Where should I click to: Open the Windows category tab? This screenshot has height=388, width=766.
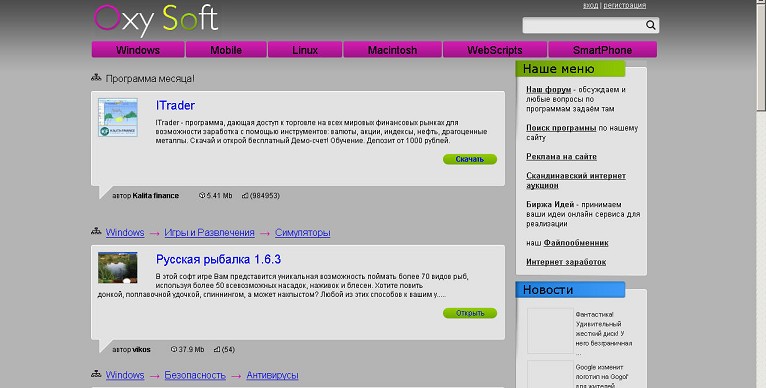(138, 50)
